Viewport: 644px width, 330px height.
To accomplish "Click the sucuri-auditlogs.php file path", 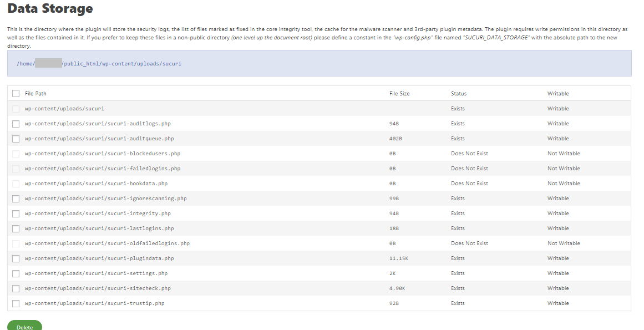I will pos(98,124).
